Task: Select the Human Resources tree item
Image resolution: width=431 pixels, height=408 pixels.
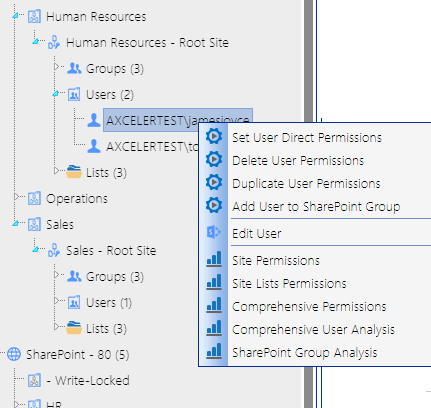Action: point(96,17)
